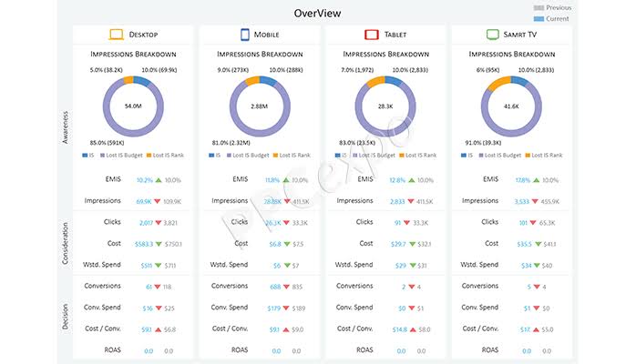Screen dimensions: 636x364
Task: Click the IS legend swatch under Desktop
Action: click(85, 155)
